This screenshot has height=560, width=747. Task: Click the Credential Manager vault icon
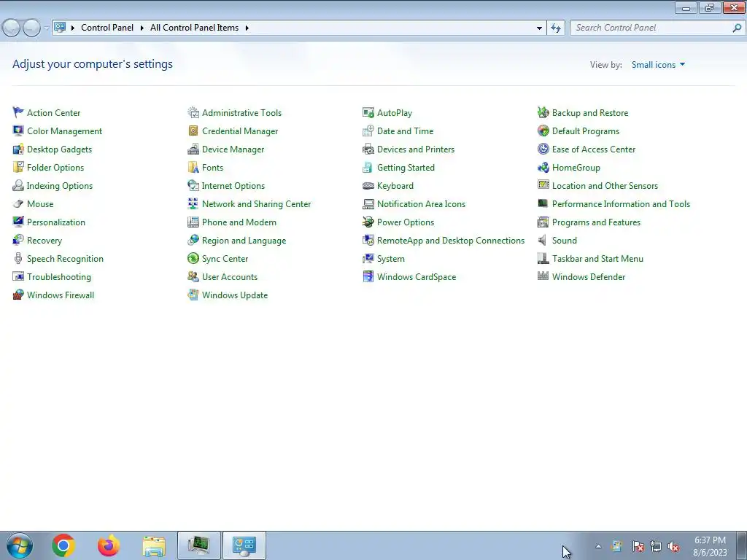click(x=193, y=131)
